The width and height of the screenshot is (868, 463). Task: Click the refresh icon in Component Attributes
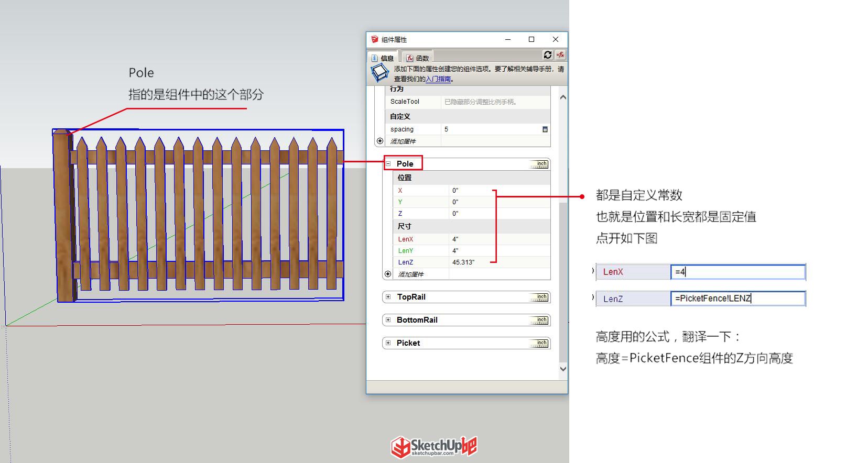(x=548, y=55)
